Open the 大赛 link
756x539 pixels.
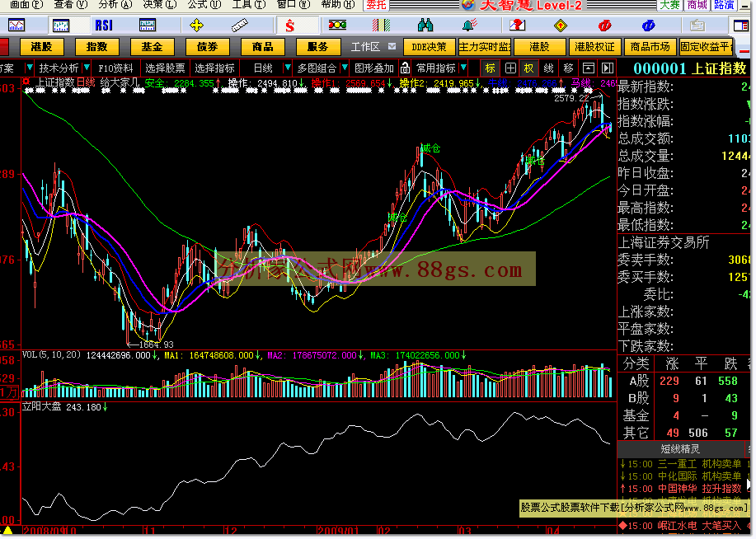pos(669,5)
